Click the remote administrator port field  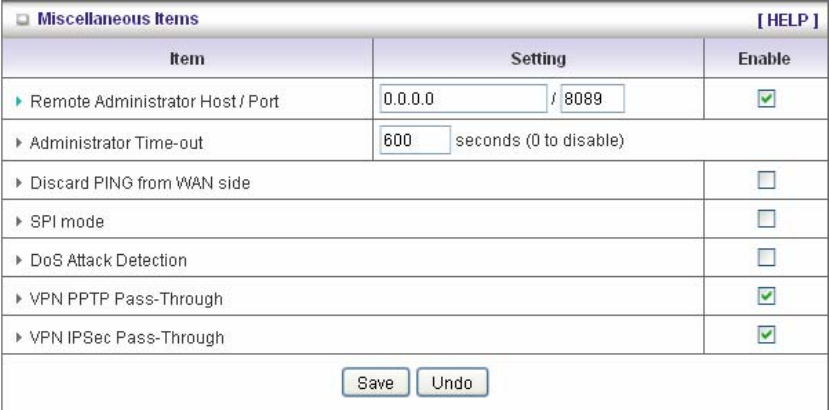[x=592, y=99]
